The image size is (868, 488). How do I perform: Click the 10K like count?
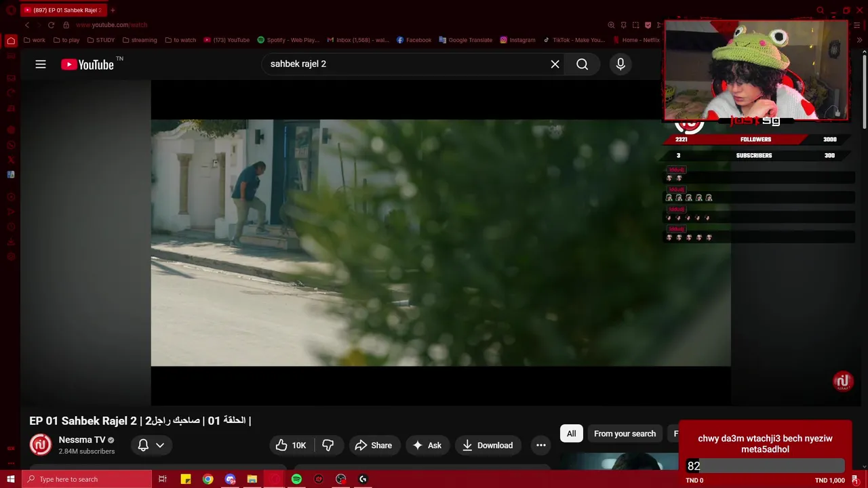pyautogui.click(x=299, y=445)
